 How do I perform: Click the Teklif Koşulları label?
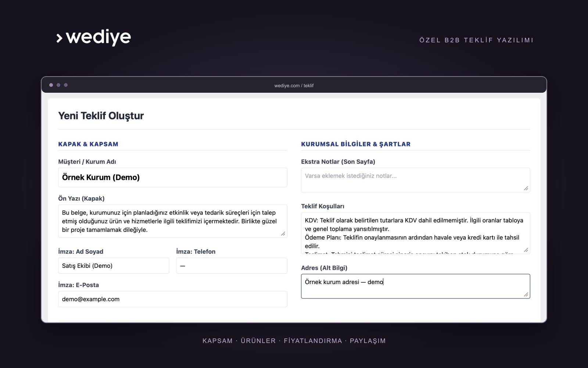click(323, 206)
